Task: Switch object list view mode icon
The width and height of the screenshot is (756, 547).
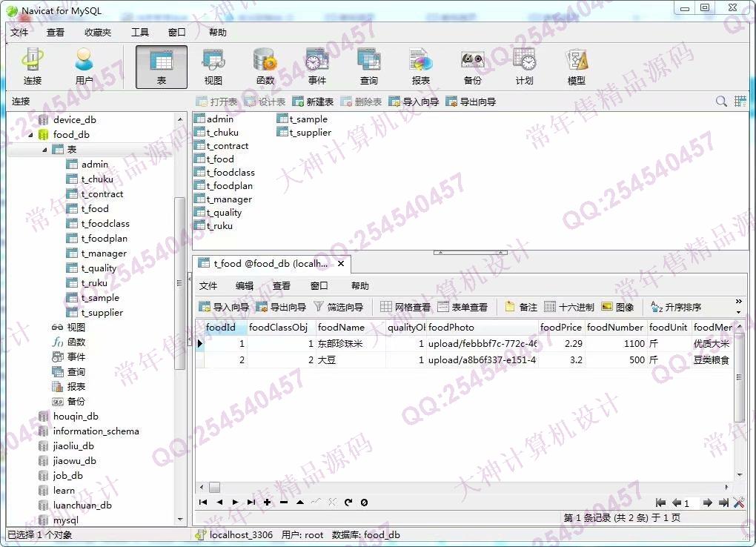Action: (740, 102)
